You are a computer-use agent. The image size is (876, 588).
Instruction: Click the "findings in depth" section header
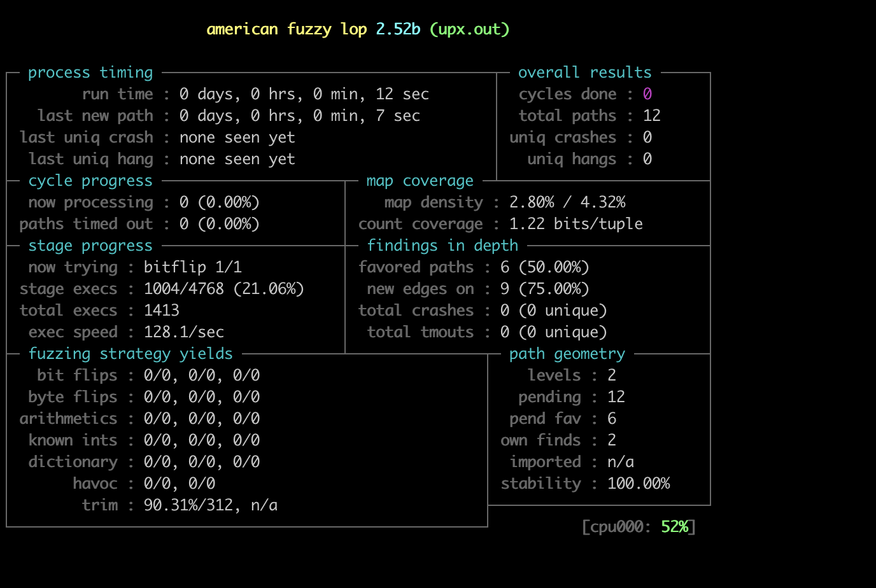(x=442, y=246)
